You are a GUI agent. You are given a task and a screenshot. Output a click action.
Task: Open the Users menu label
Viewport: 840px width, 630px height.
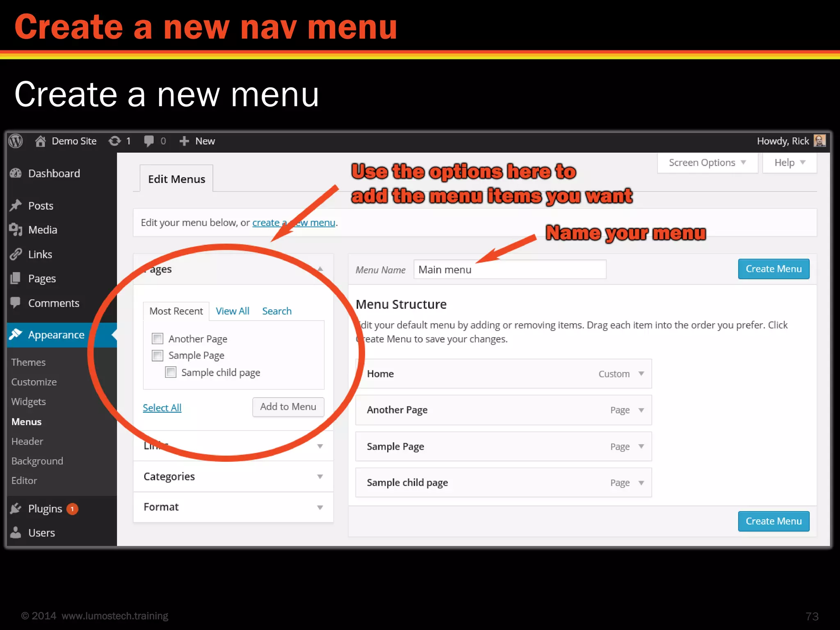coord(41,533)
